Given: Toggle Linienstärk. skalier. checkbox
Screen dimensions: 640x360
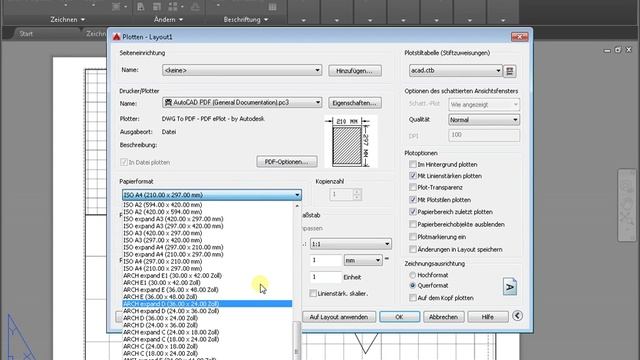Looking at the screenshot, I should 313,293.
